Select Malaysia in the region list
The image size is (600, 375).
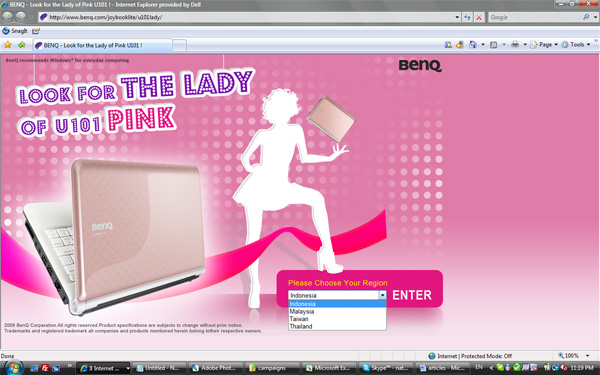coord(337,311)
